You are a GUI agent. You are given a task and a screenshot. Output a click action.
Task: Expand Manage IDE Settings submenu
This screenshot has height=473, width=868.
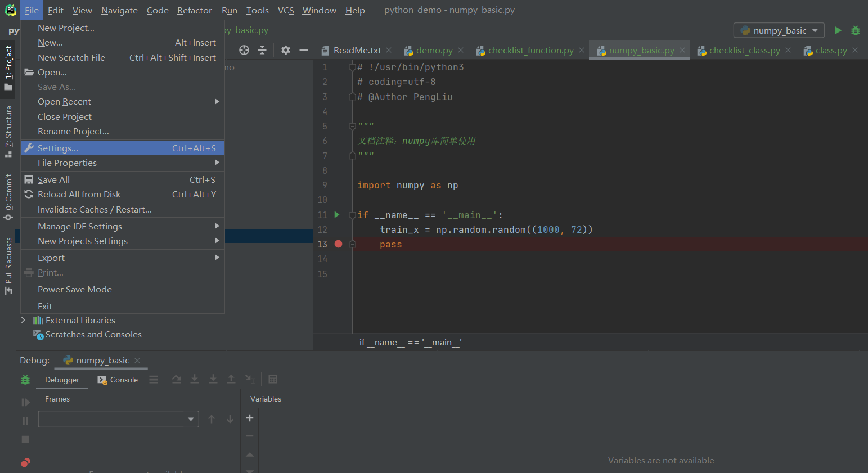pyautogui.click(x=123, y=227)
